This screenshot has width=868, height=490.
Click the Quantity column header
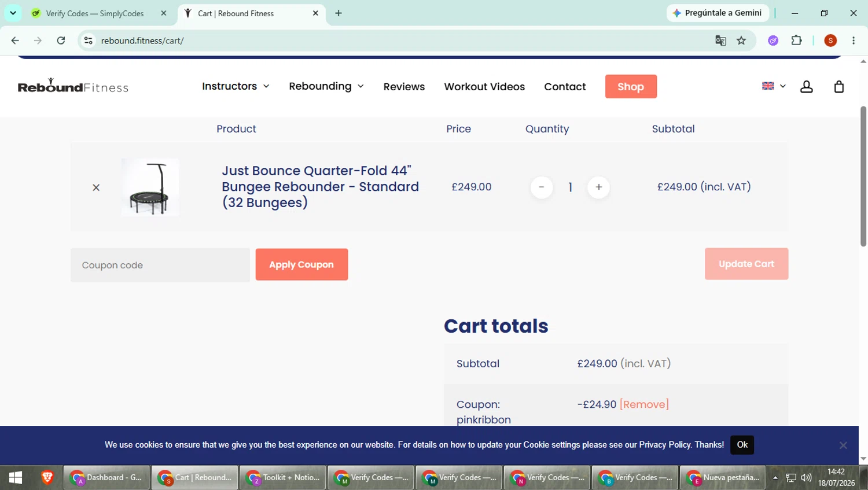547,129
